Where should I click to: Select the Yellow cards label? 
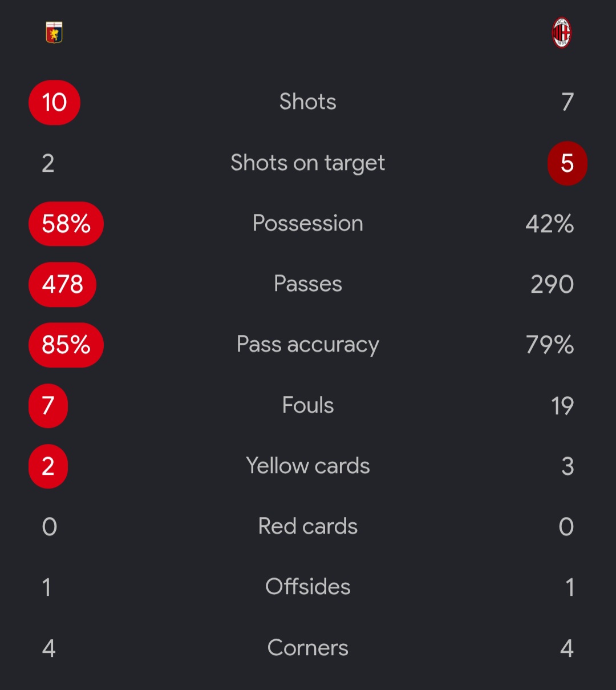308,466
